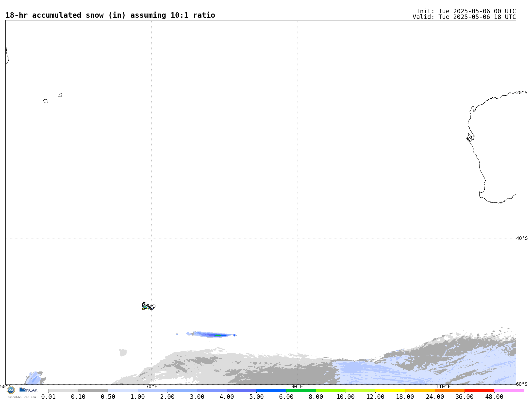Click the 90°E longitude label
Screen dimensions: 532x400
pyautogui.click(x=297, y=386)
